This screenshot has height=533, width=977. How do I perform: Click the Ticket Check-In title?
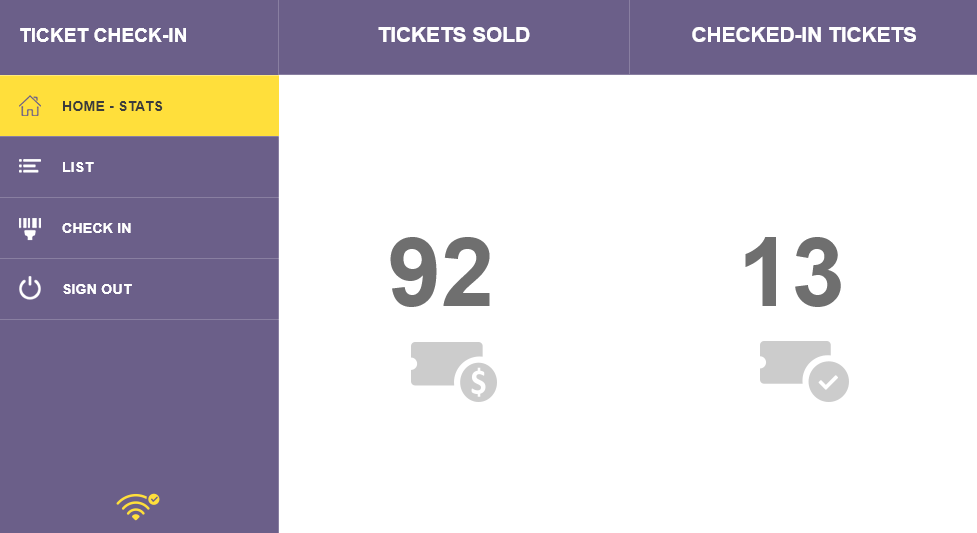pos(103,36)
